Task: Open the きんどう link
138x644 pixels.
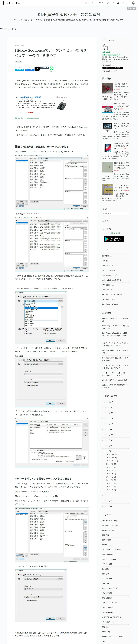Action: [x=105, y=261]
